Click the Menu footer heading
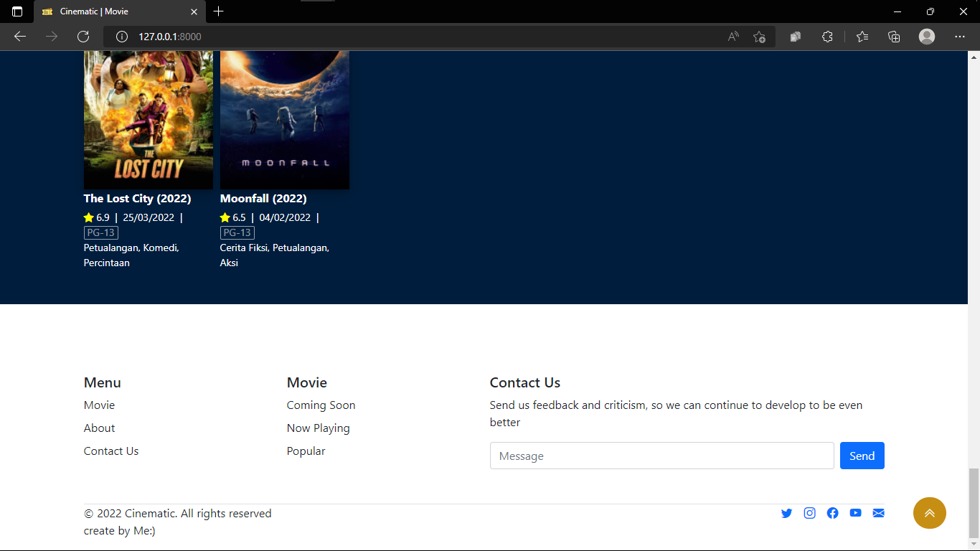The height and width of the screenshot is (551, 980). (103, 382)
